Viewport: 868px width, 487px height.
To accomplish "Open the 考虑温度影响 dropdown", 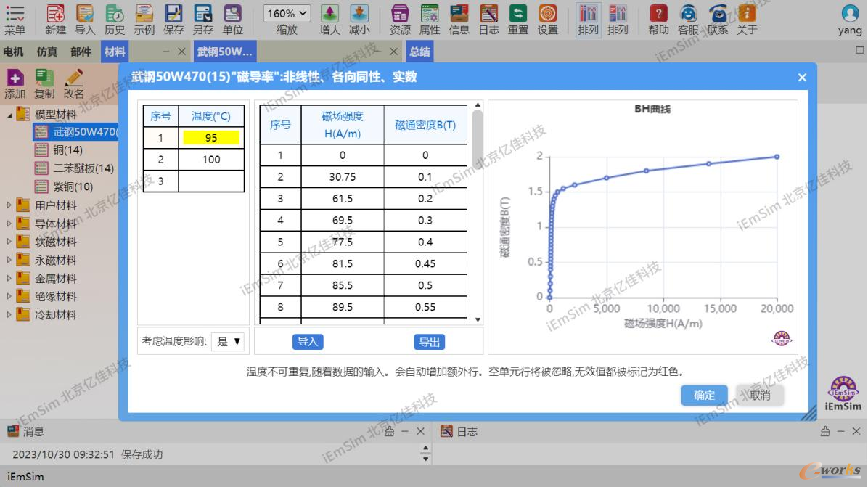I will tap(228, 341).
